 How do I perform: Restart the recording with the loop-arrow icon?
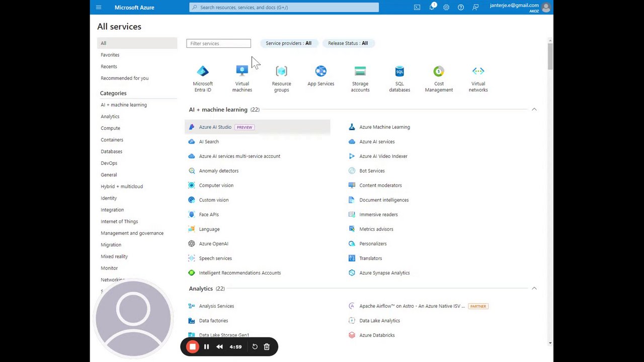(x=255, y=346)
